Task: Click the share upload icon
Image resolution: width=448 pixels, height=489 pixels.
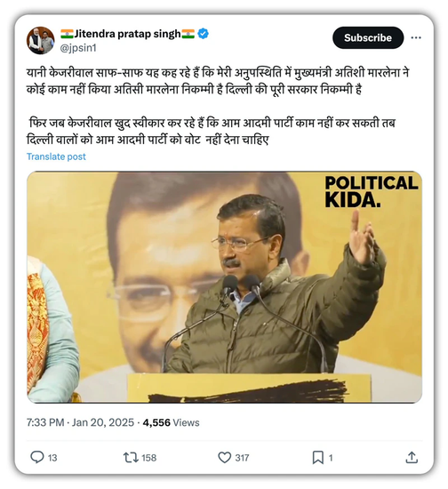Action: point(412,457)
